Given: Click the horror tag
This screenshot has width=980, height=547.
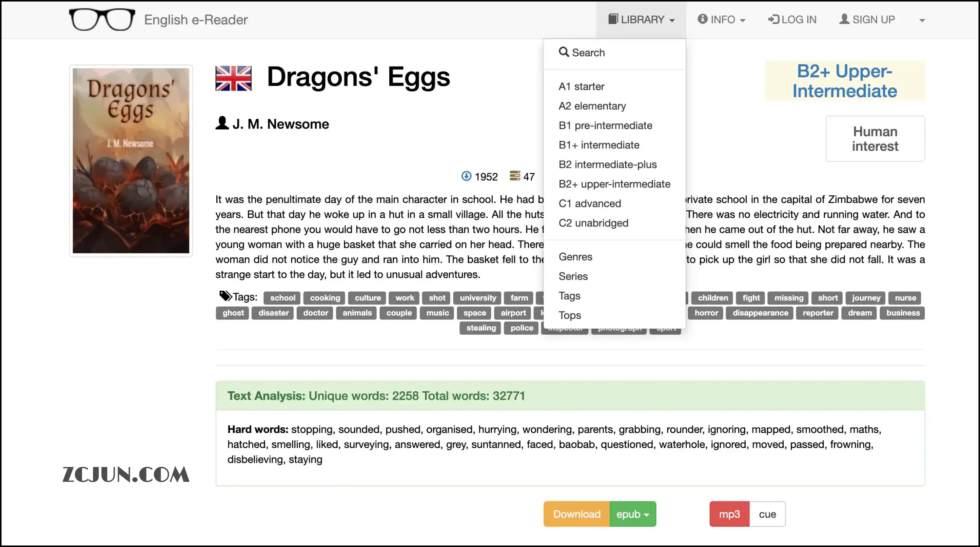Looking at the screenshot, I should coord(706,313).
